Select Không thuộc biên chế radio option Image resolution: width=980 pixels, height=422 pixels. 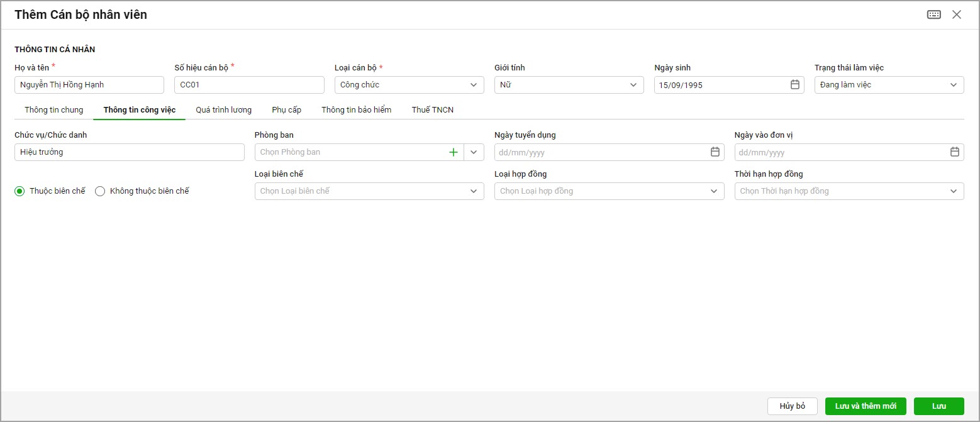[100, 191]
